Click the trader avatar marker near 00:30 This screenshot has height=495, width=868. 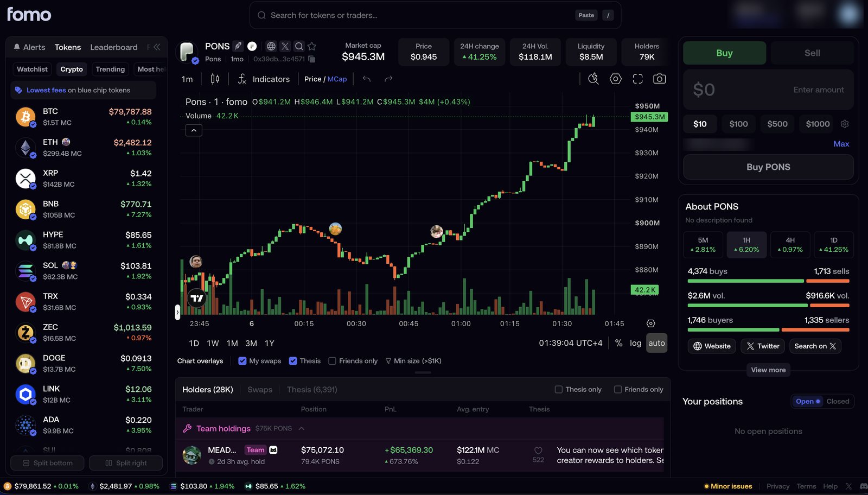click(335, 229)
